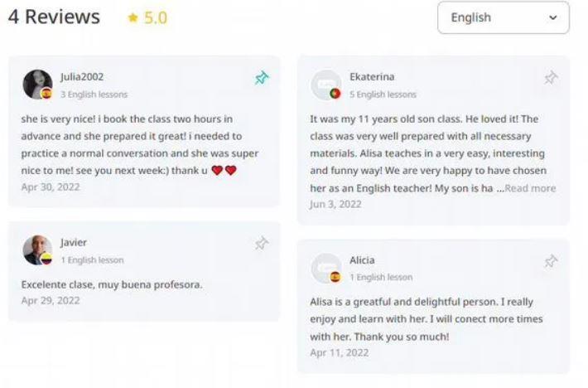Click the dropdown chevron arrow

(x=553, y=17)
